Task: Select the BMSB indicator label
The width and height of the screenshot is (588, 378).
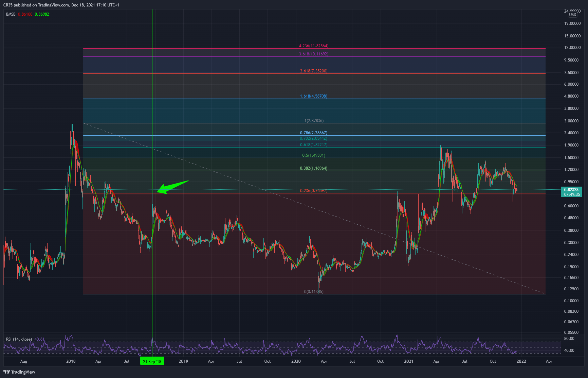Action: (11, 14)
